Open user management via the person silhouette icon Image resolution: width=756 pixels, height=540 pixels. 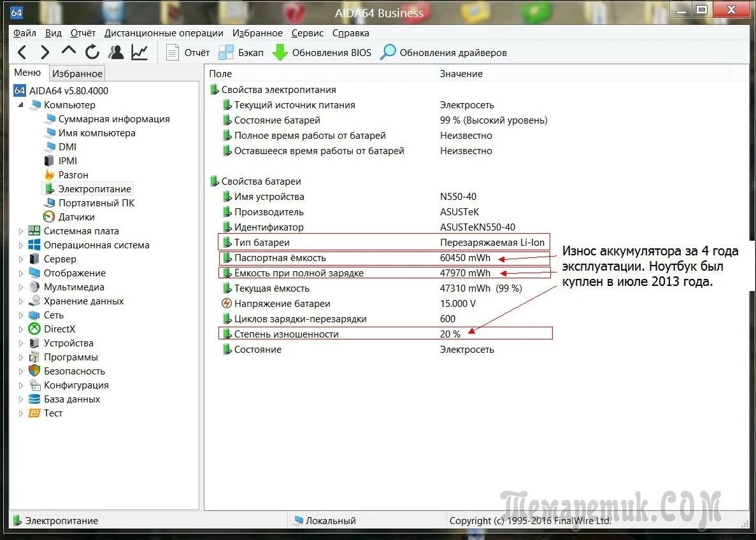pyautogui.click(x=116, y=52)
